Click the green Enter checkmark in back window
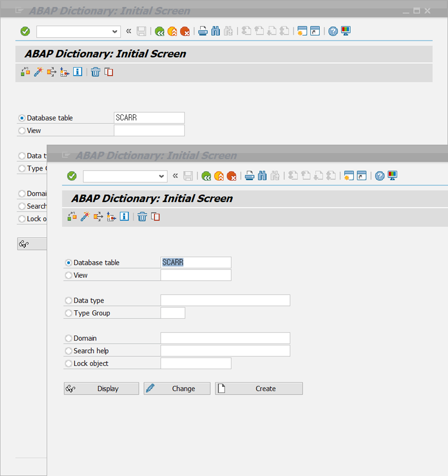448x476 pixels. pyautogui.click(x=25, y=31)
